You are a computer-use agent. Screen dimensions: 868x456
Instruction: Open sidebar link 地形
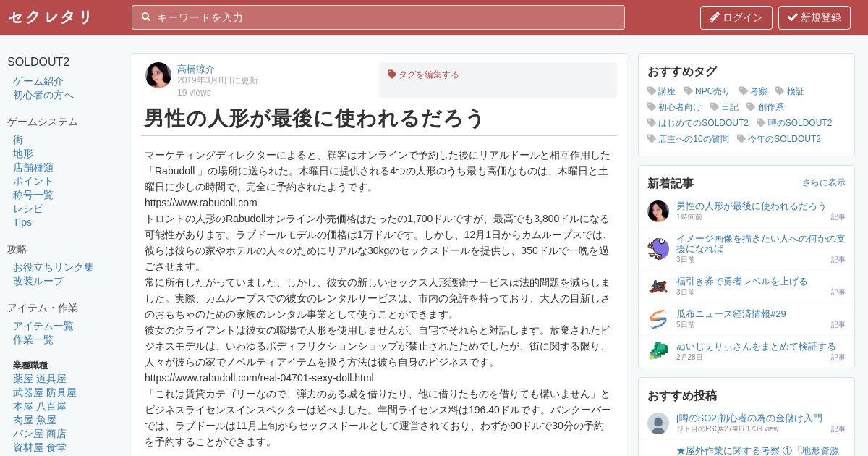[x=23, y=153]
